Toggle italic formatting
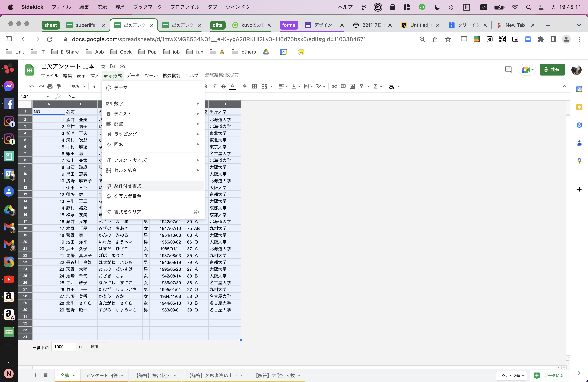The width and height of the screenshot is (588, 382). (214, 86)
